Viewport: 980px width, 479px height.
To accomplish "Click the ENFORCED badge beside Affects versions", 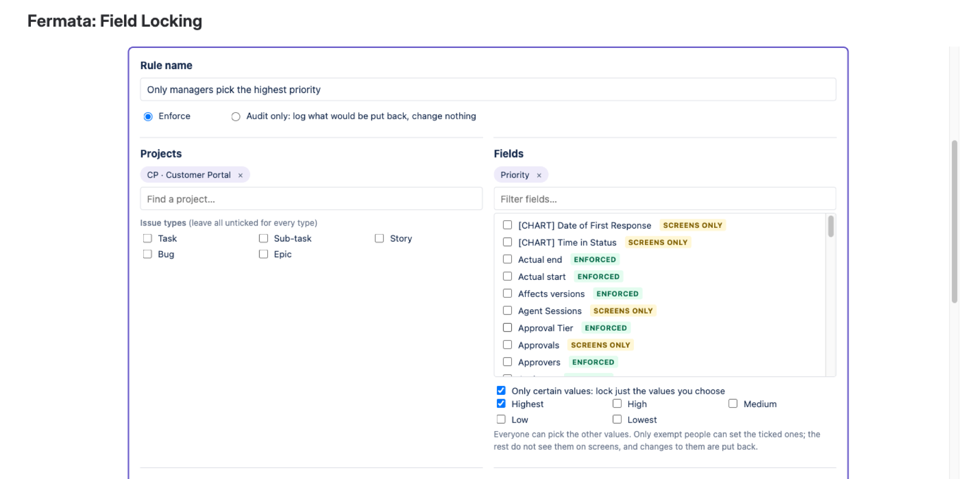I will pyautogui.click(x=617, y=294).
